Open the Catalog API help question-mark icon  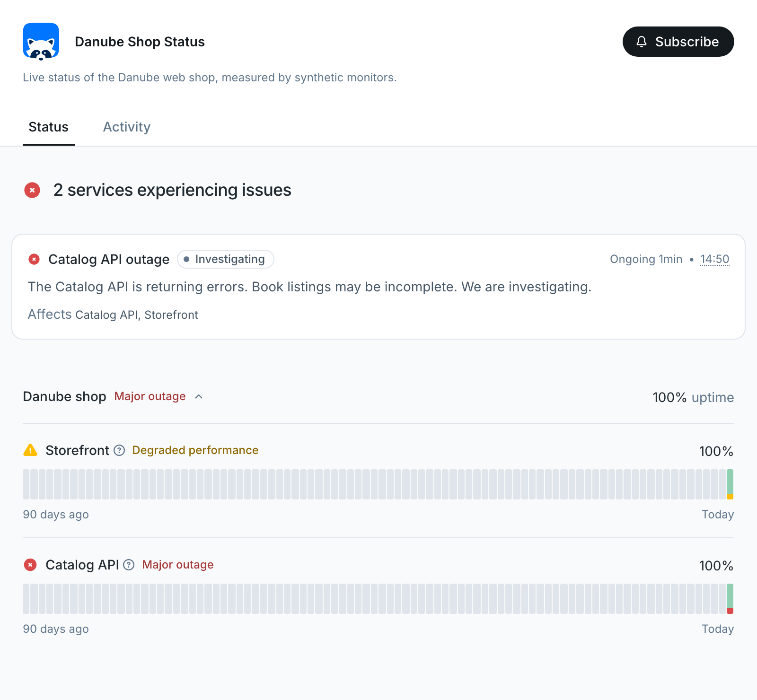click(129, 565)
